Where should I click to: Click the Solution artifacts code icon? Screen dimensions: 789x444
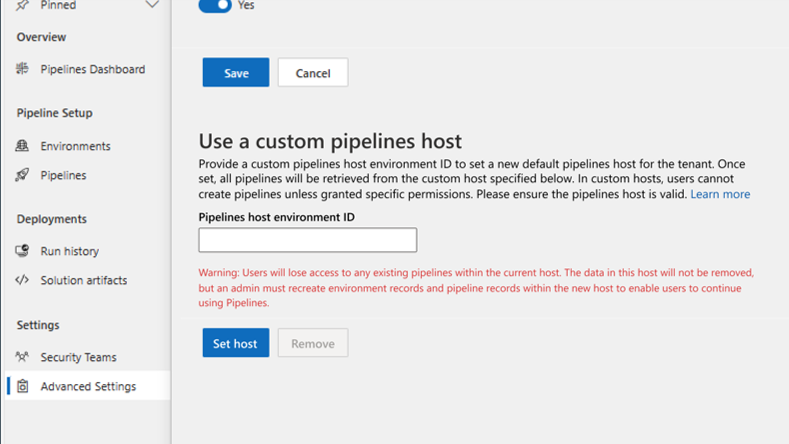pyautogui.click(x=22, y=280)
